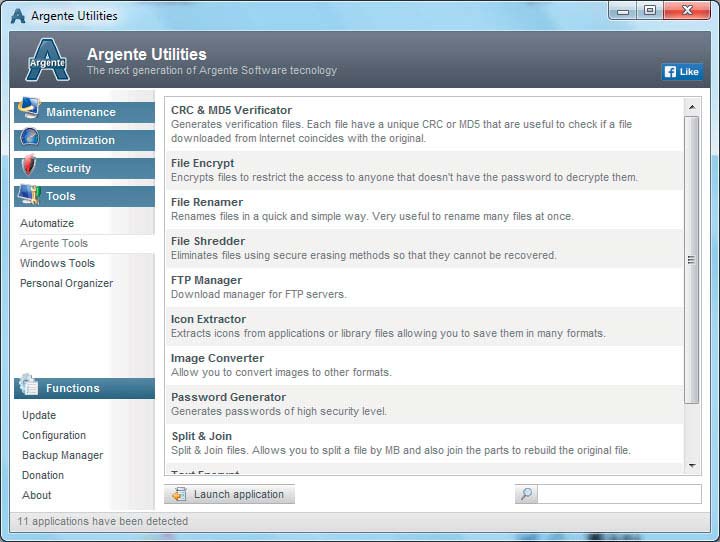Open Configuration settings
Screen dimensions: 720x542
click(x=54, y=435)
